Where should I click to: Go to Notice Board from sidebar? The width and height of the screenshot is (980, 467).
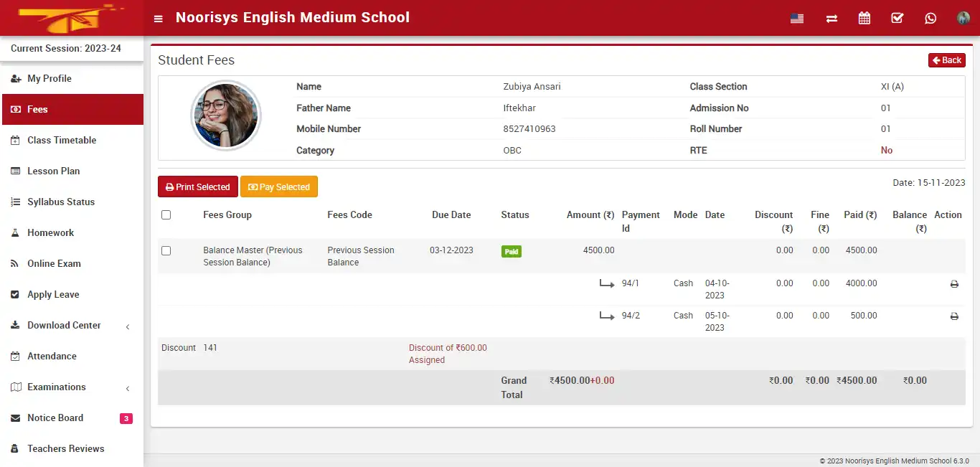coord(55,418)
